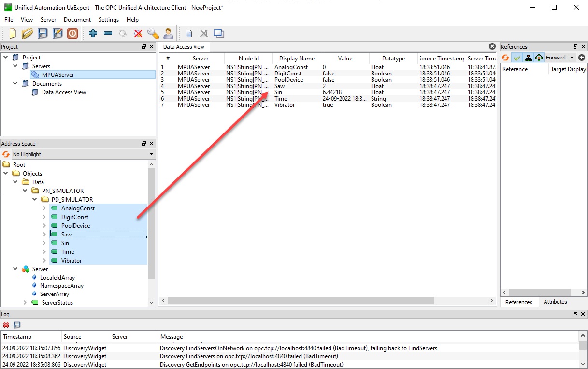588x369 pixels.
Task: Select the NamespaceArray node
Action: pyautogui.click(x=61, y=286)
